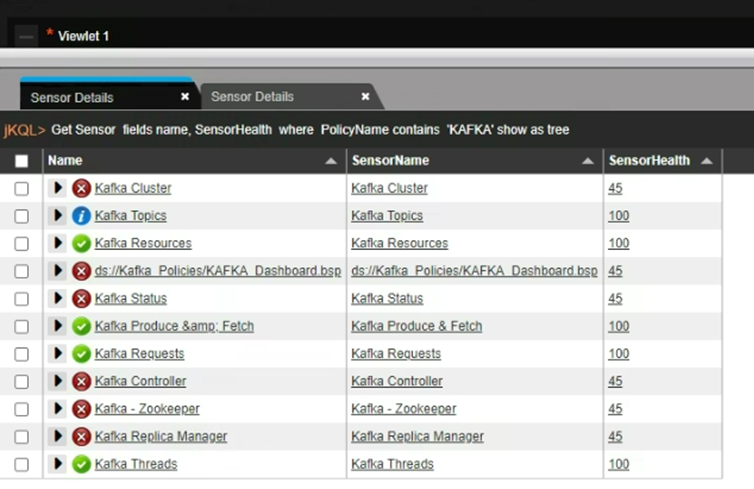Expand the Kafka Controller tree row
754x489 pixels.
[58, 380]
